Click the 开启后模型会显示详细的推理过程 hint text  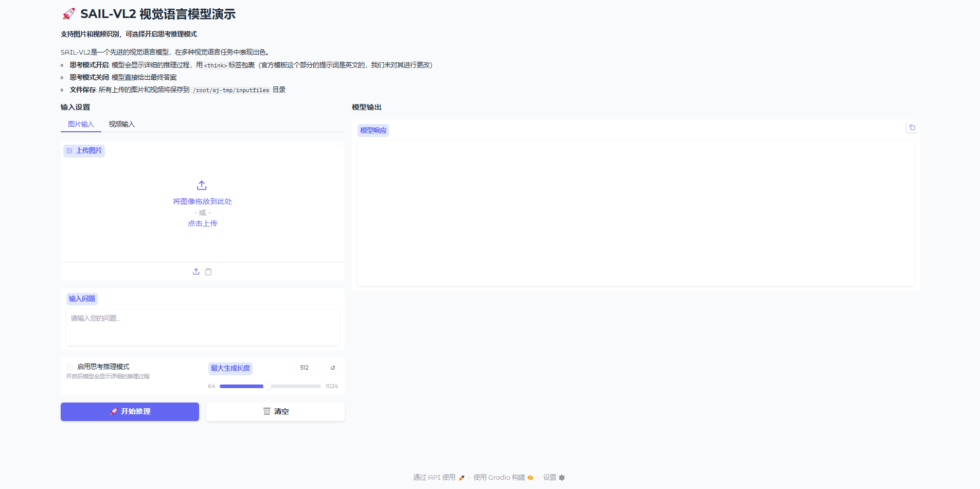tap(108, 376)
